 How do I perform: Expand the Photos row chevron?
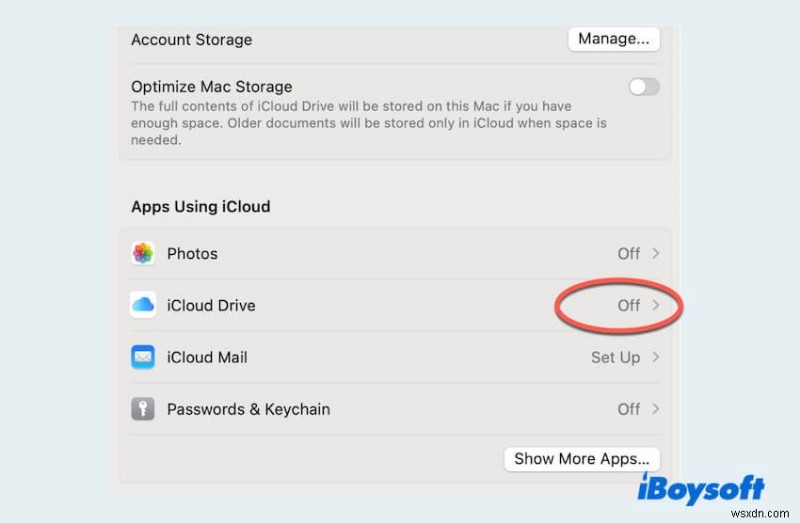656,253
